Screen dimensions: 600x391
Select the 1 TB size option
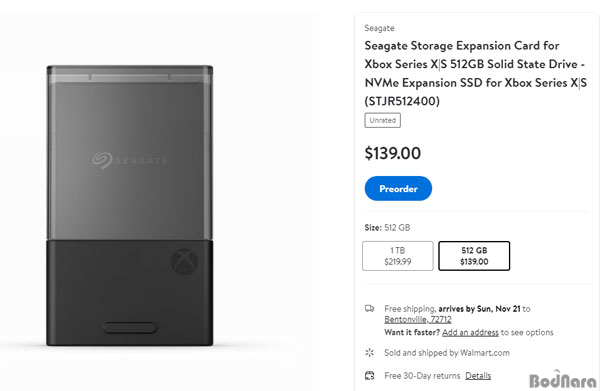pos(398,256)
